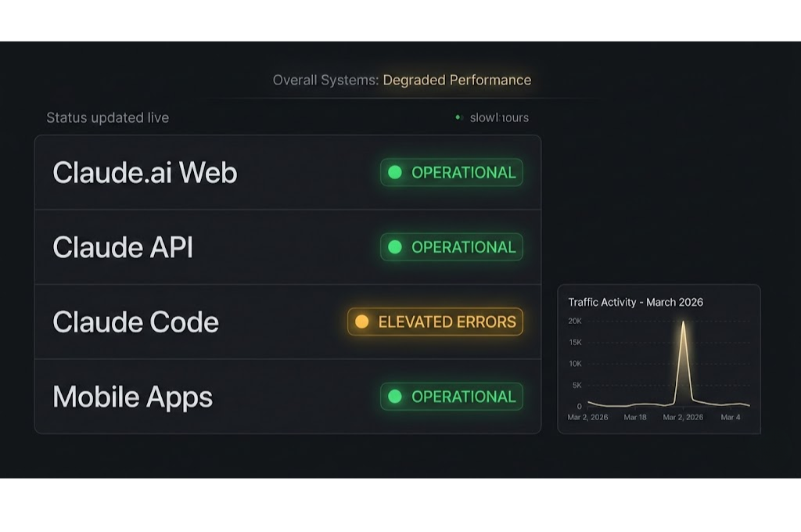
Task: Select the OPERATIONAL label in Claude API row
Action: (x=463, y=247)
